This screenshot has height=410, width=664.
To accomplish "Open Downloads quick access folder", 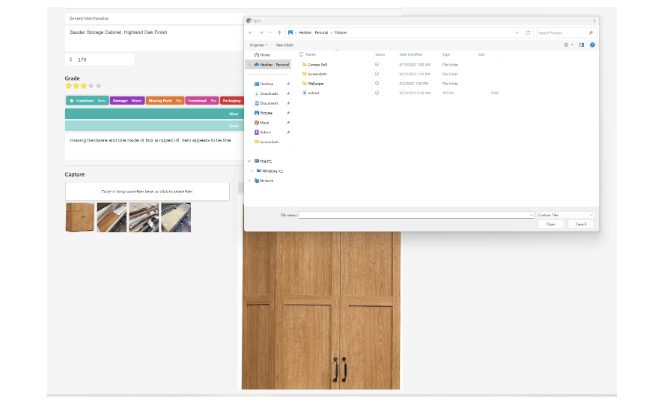I will coord(266,94).
